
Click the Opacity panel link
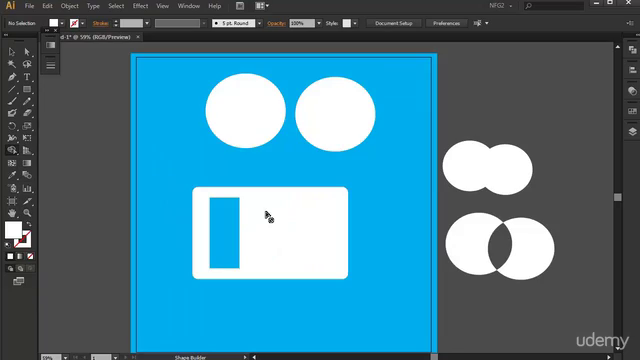click(x=276, y=23)
